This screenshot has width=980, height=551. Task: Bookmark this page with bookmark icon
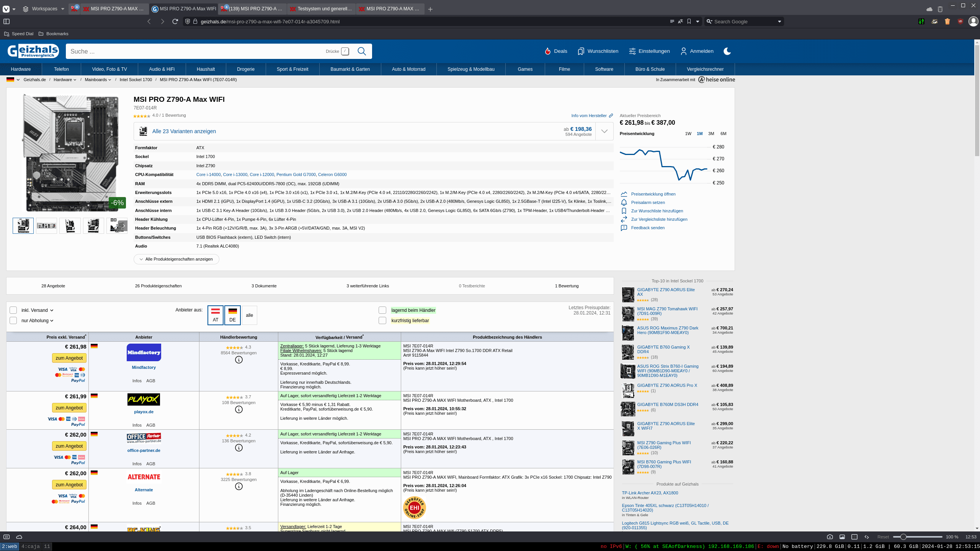[x=689, y=21]
